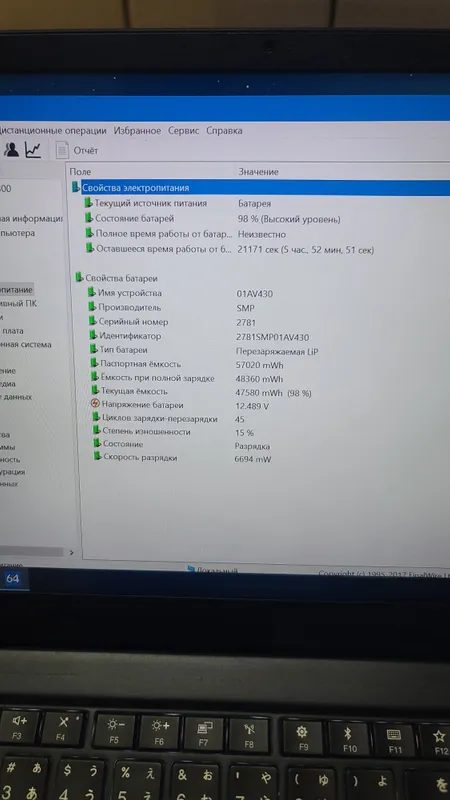Viewport: 450px width, 800px height.
Task: Click the Значение column header
Action: tap(259, 172)
